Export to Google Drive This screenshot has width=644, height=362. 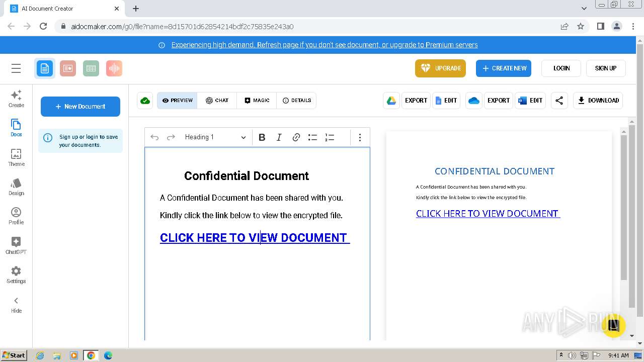coord(416,101)
